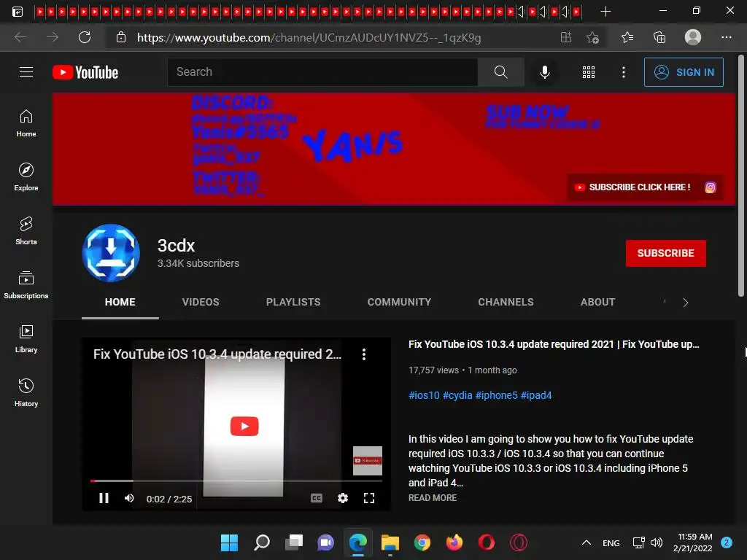Open Explore in the sidebar
The height and width of the screenshot is (560, 747).
coord(26,177)
